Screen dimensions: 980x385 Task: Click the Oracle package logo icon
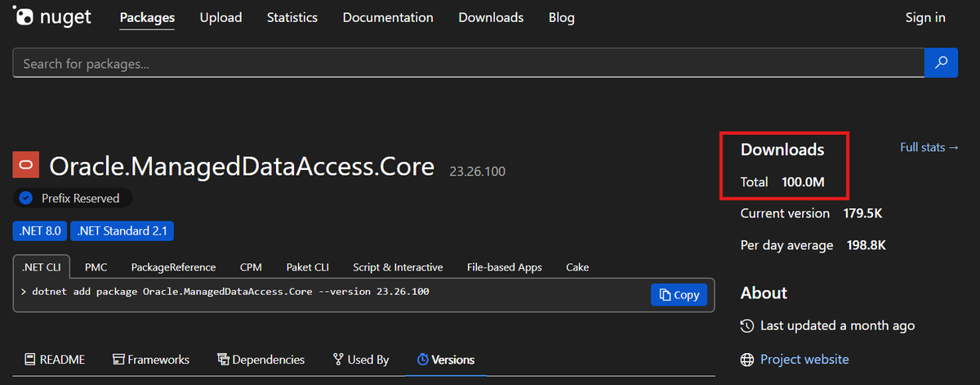coord(25,166)
